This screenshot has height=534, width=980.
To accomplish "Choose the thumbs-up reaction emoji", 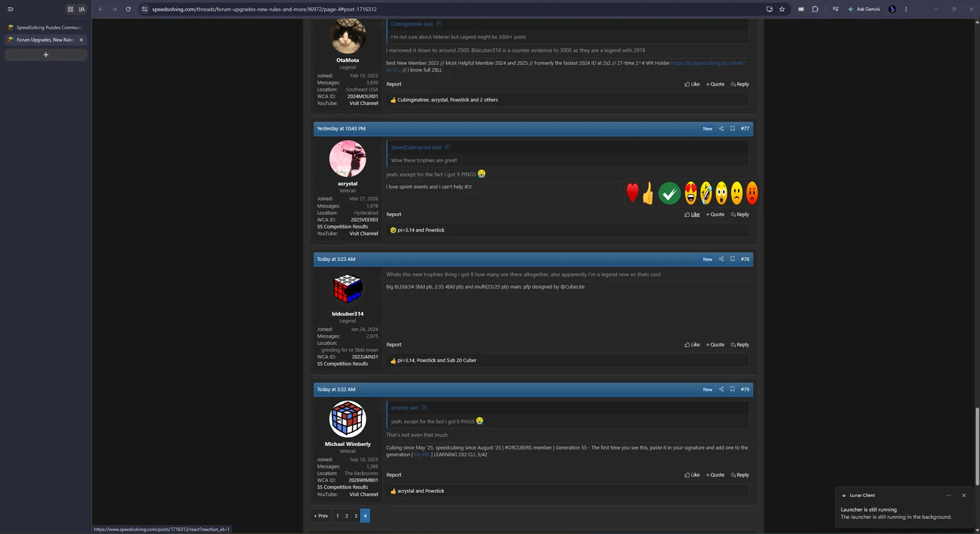I will coord(648,194).
